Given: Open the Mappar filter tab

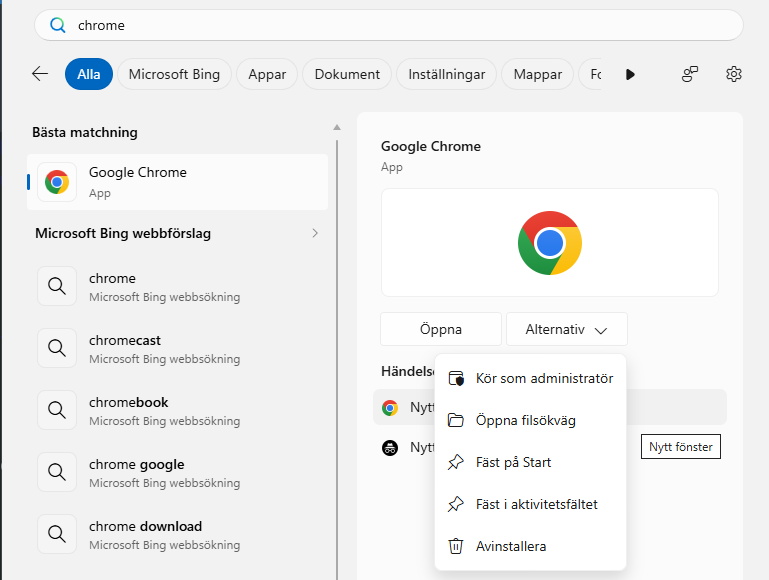Looking at the screenshot, I should point(538,74).
